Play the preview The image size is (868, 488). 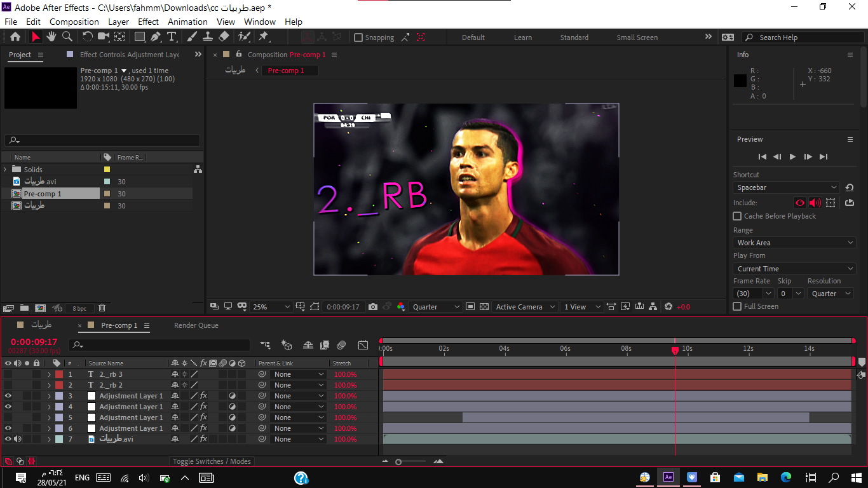[x=792, y=156]
